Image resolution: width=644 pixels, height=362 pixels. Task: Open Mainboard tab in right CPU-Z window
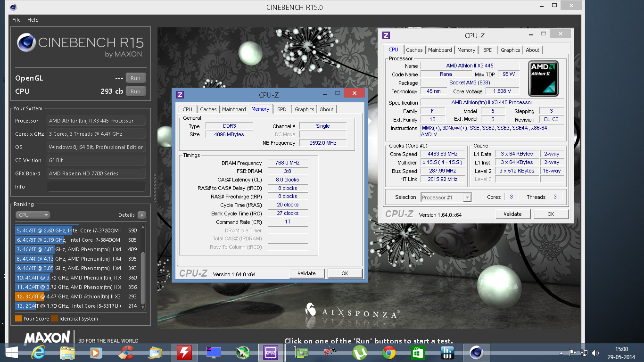click(x=440, y=50)
